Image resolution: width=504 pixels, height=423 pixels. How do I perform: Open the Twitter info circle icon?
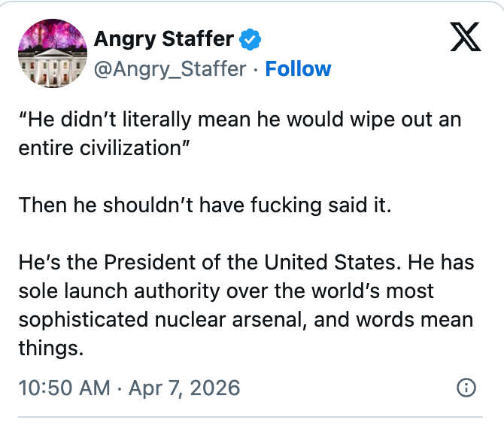click(x=466, y=388)
